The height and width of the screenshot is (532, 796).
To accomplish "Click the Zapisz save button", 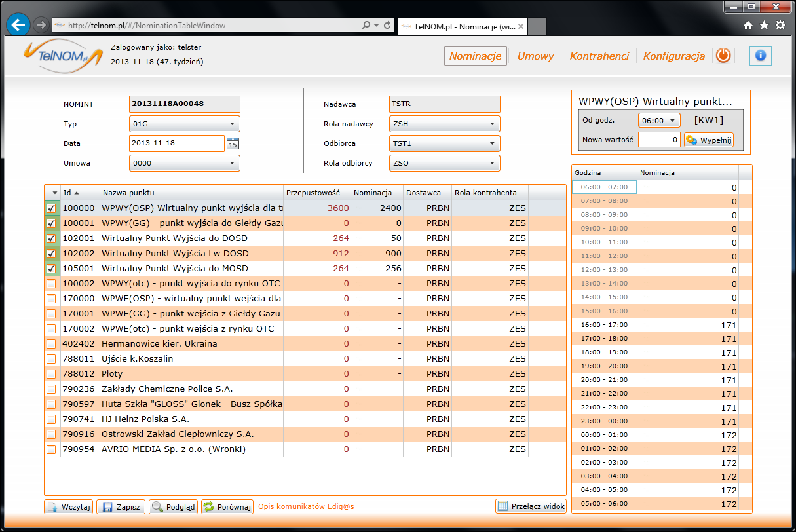I will pyautogui.click(x=121, y=507).
